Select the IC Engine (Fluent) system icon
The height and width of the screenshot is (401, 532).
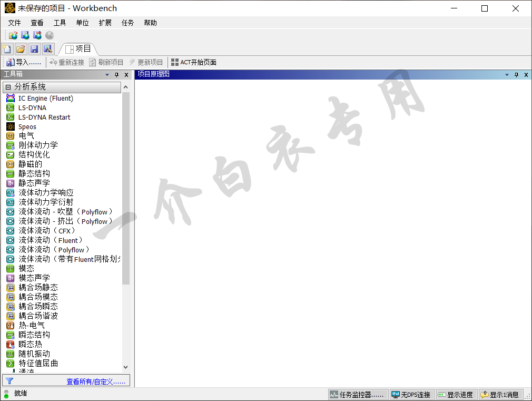pos(10,98)
